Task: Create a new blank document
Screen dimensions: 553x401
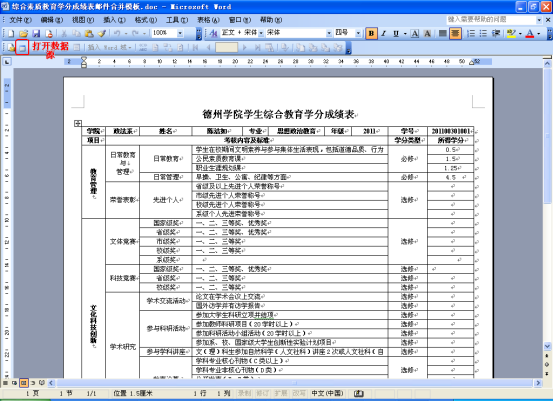Action: pyautogui.click(x=11, y=34)
